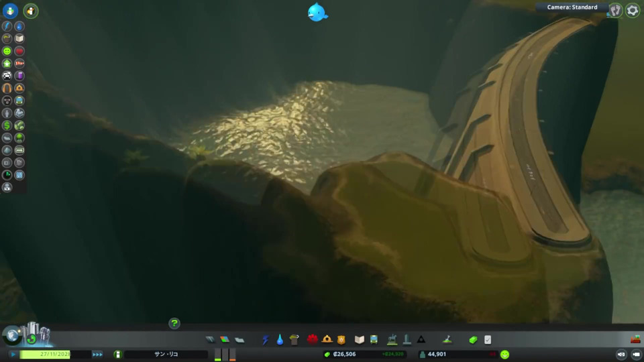Open the Outside connections info view
This screenshot has height=362, width=644.
click(19, 113)
